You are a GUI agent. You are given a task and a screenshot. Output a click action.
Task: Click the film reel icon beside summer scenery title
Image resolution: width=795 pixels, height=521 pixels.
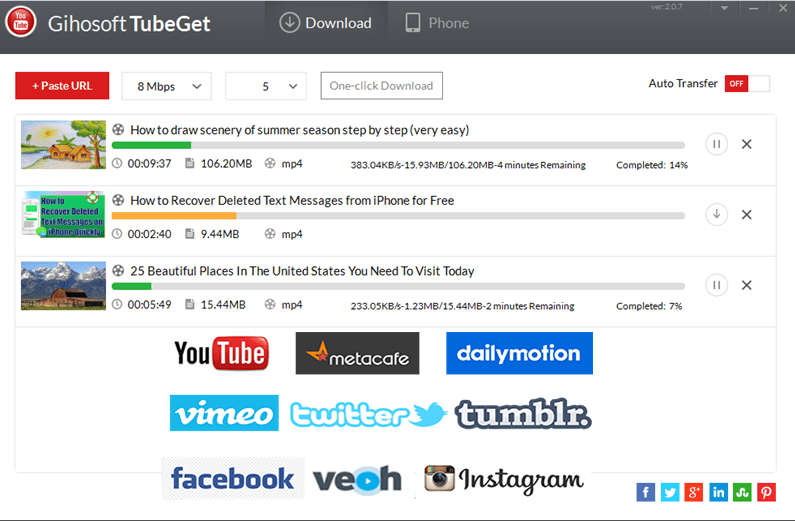coord(118,129)
